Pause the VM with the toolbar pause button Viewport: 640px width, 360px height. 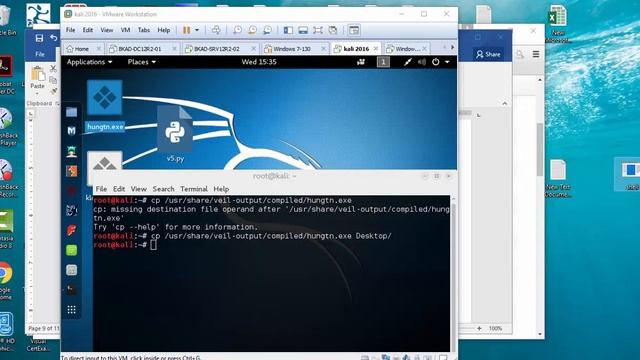(187, 30)
